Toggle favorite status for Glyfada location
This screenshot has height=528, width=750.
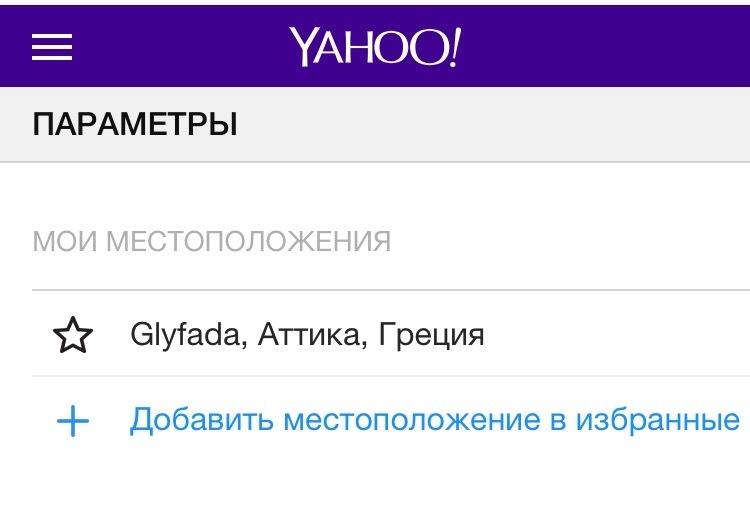72,336
